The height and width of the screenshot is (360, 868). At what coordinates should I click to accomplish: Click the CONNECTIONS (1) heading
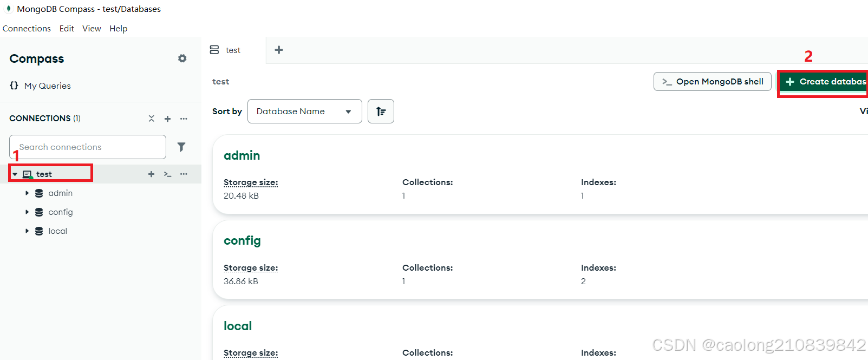click(45, 119)
